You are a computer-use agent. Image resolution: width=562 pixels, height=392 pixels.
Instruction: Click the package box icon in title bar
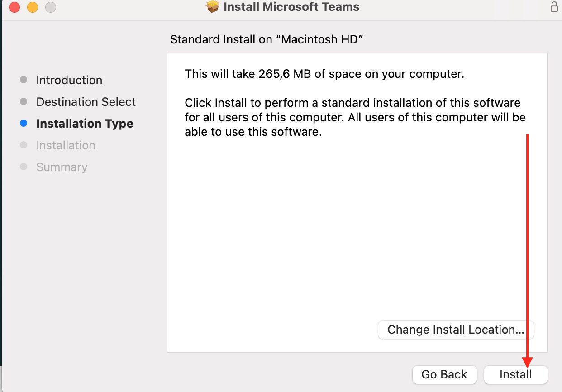[213, 7]
